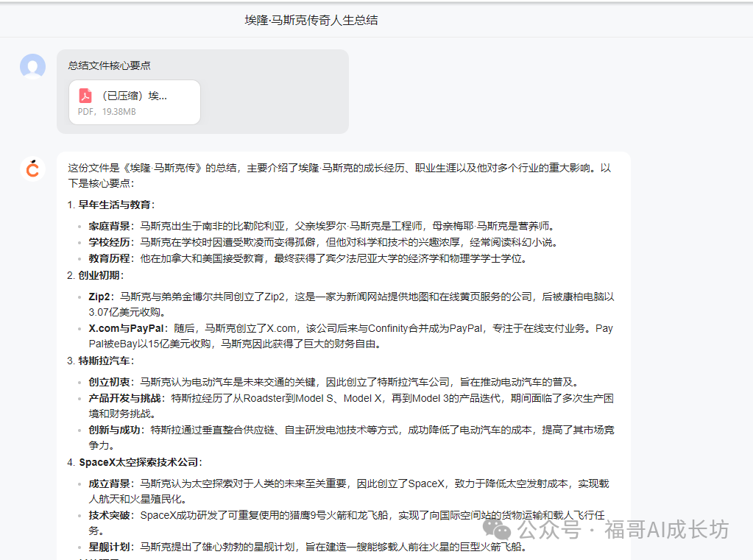Click the bullet label 产品开发与挑战
The image size is (753, 560).
click(x=125, y=398)
